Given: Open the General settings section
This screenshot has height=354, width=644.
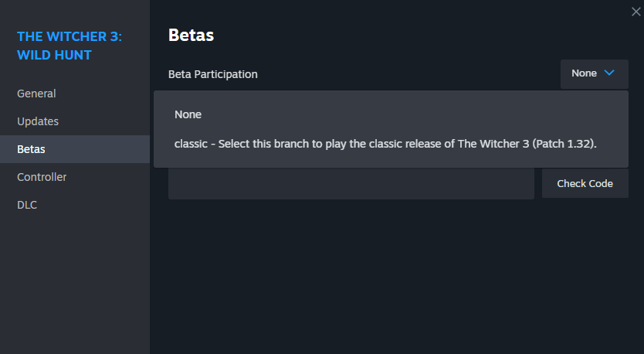Looking at the screenshot, I should [x=36, y=94].
